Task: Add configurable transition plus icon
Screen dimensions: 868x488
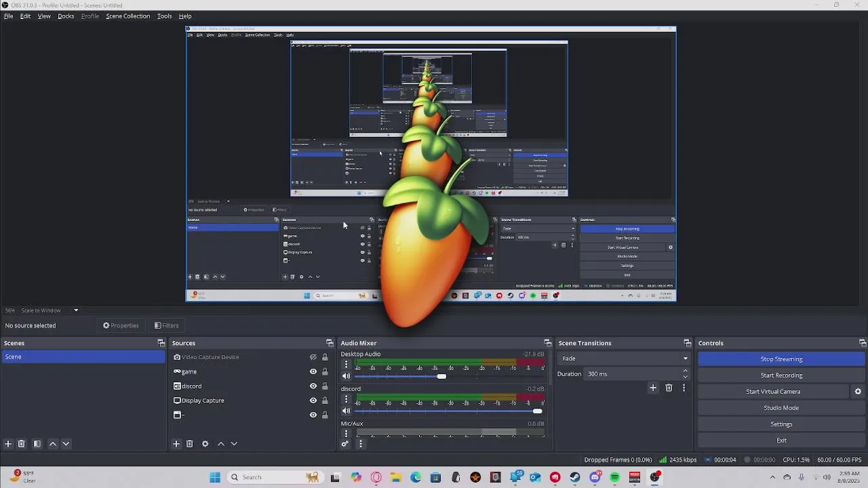Action: pyautogui.click(x=653, y=388)
